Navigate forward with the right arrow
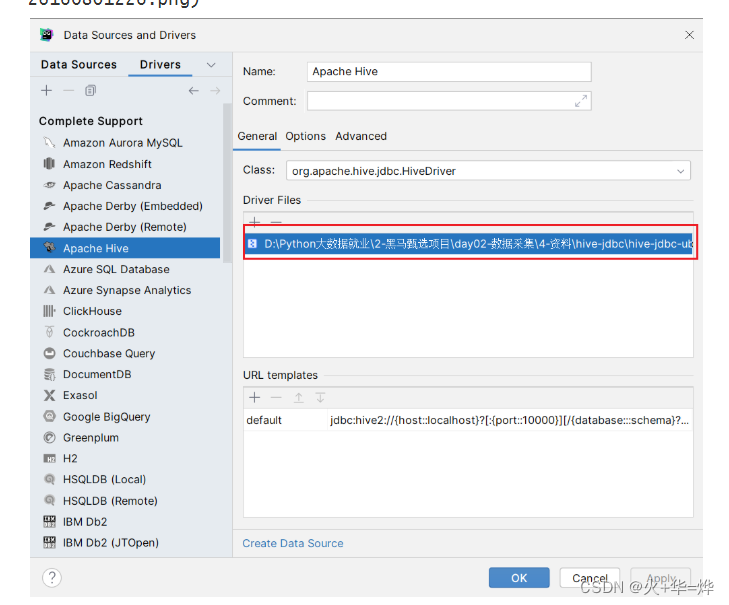This screenshot has height=605, width=729. (215, 91)
